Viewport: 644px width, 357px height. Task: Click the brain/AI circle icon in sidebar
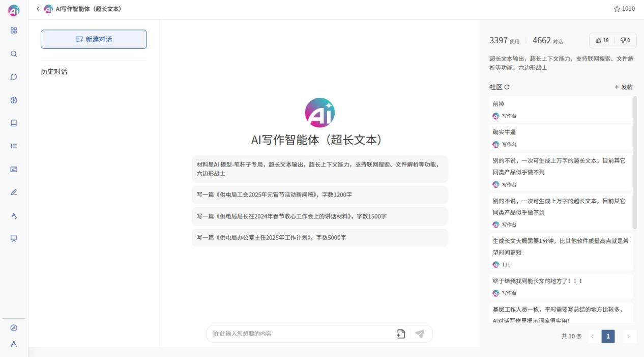tap(14, 100)
